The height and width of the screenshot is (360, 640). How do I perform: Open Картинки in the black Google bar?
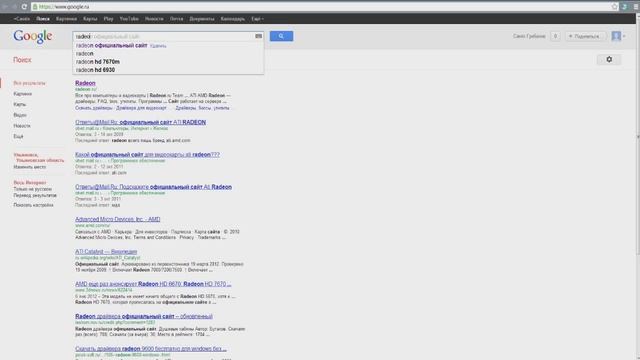coord(66,19)
